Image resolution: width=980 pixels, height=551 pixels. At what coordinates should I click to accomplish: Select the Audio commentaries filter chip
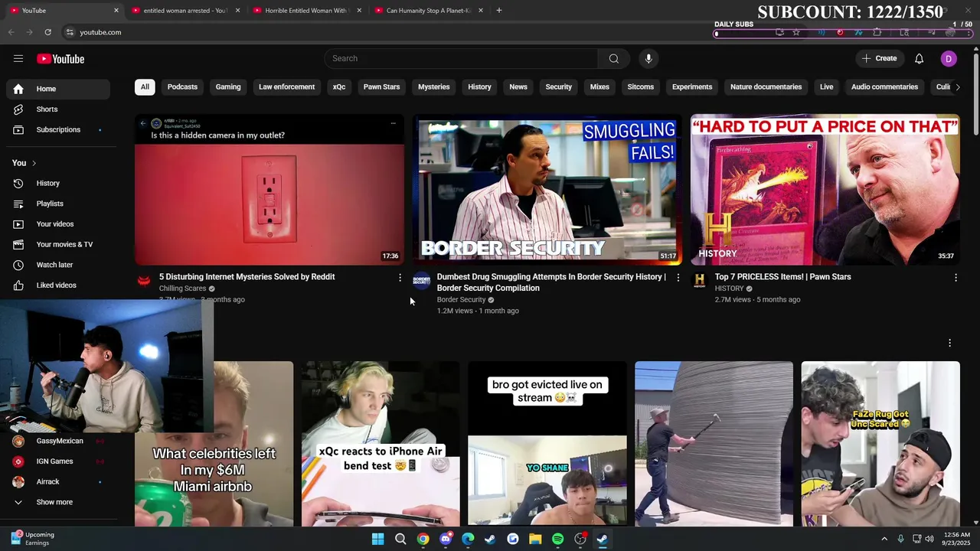884,87
